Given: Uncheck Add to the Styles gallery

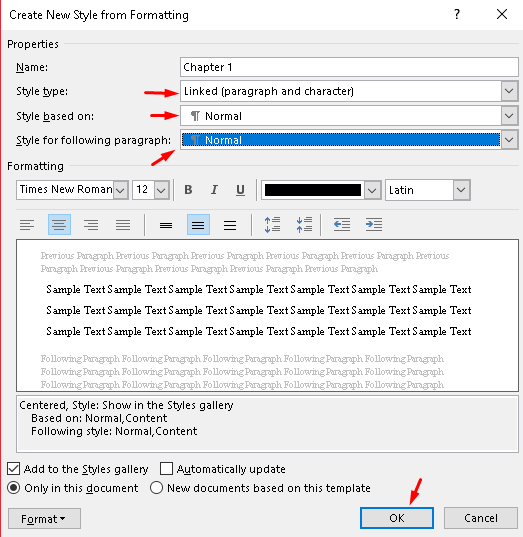Looking at the screenshot, I should (x=13, y=469).
